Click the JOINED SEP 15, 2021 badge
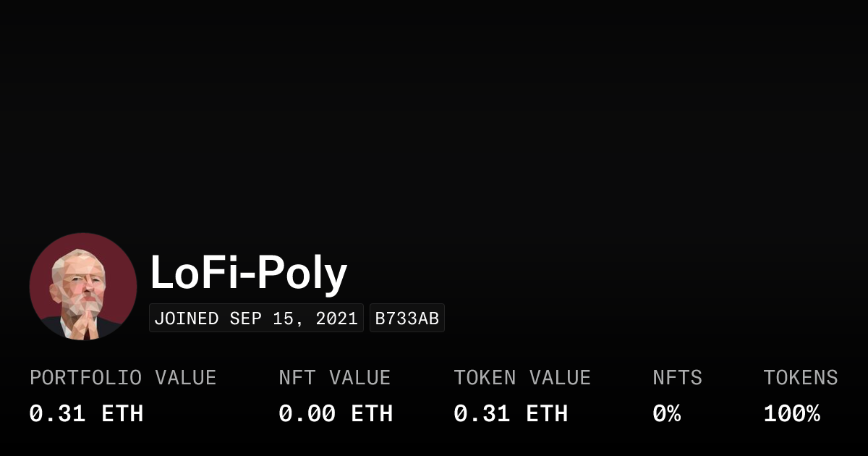Image resolution: width=868 pixels, height=456 pixels. pos(256,318)
